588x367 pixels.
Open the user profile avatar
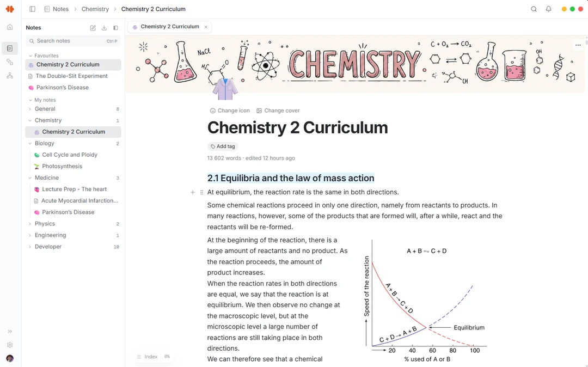pyautogui.click(x=10, y=358)
